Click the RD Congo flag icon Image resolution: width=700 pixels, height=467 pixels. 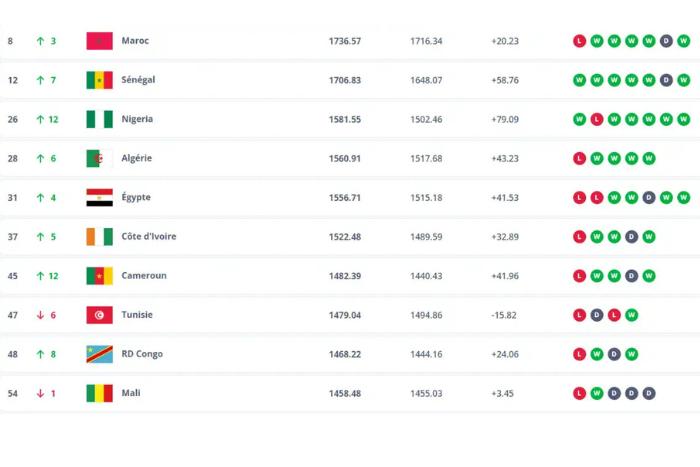[99, 354]
